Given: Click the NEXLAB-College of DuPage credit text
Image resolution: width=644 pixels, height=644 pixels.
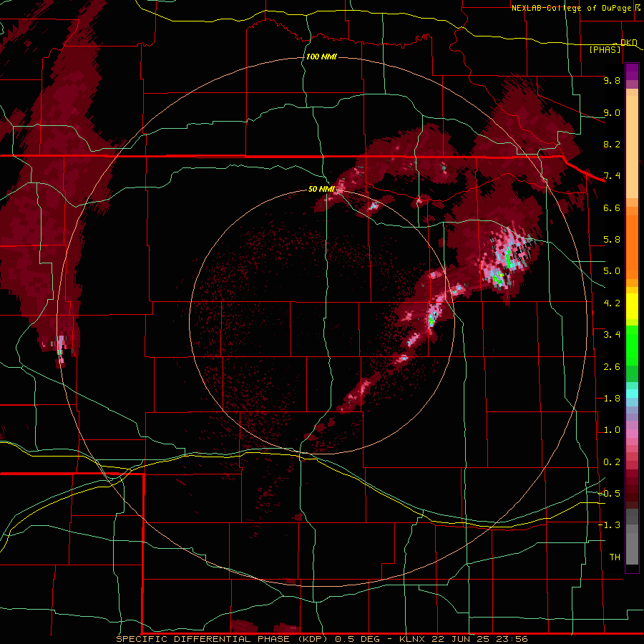Looking at the screenshot, I should [573, 8].
